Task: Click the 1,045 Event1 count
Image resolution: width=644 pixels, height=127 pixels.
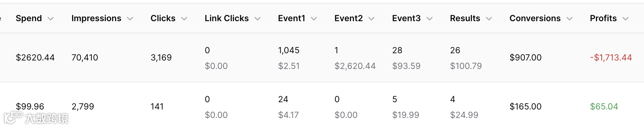Action: (289, 50)
